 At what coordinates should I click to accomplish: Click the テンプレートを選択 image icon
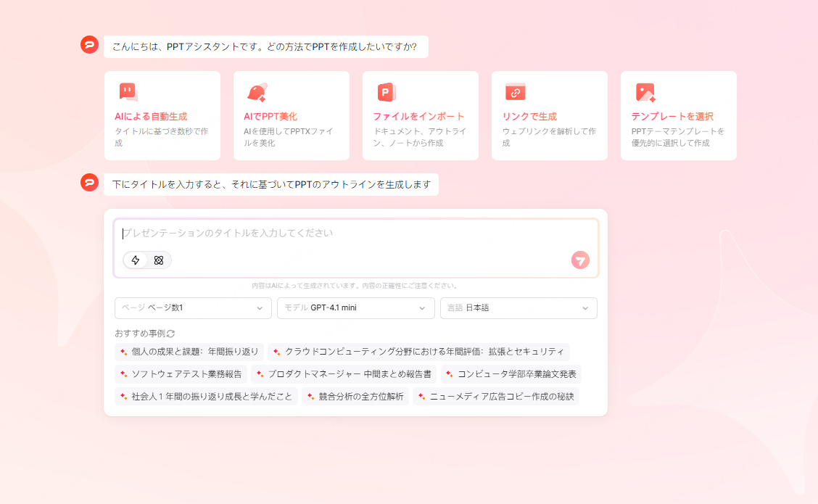point(645,92)
